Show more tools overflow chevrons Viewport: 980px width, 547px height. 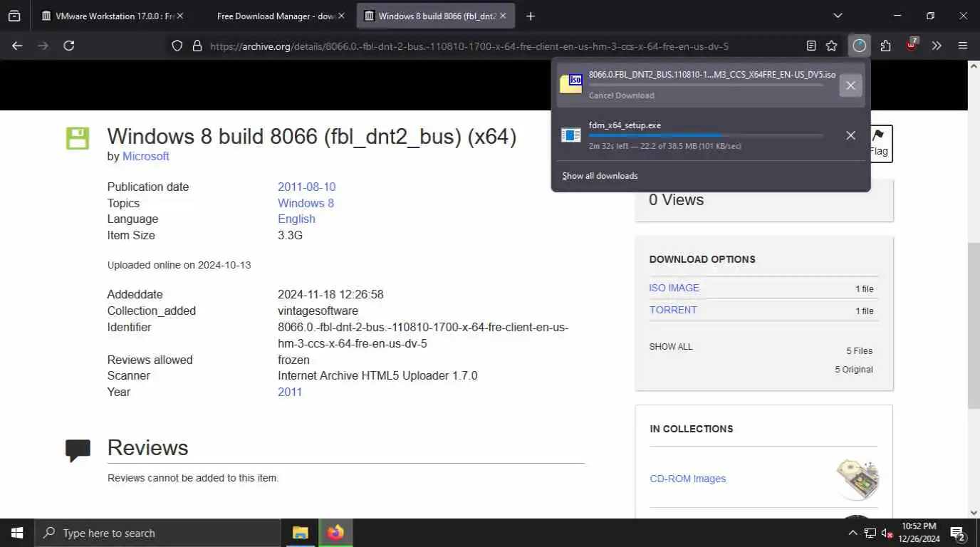937,46
